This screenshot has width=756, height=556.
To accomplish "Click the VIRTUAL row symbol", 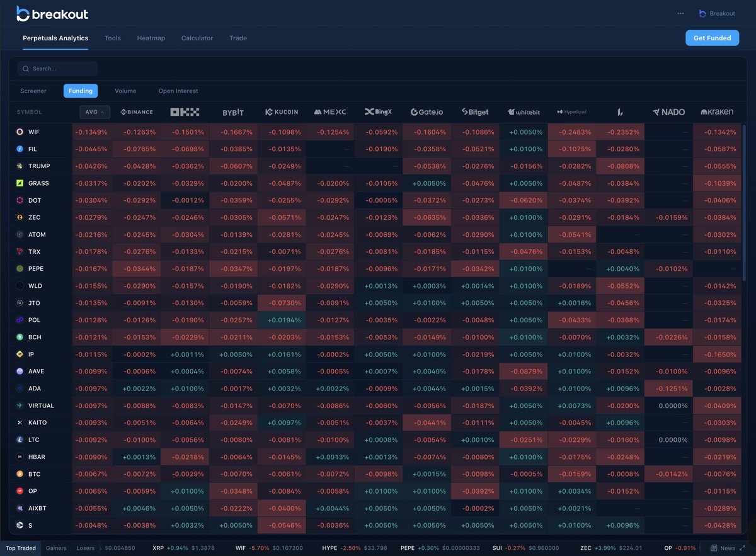I will click(x=41, y=406).
